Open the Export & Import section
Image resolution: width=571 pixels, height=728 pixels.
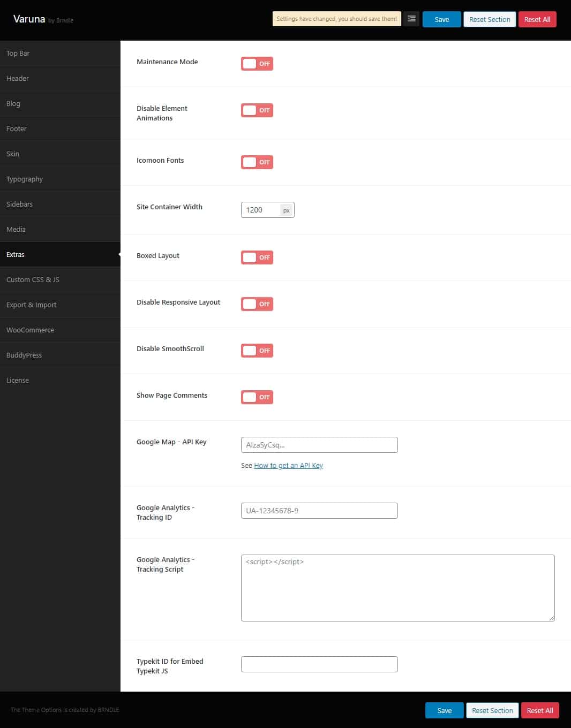point(60,305)
